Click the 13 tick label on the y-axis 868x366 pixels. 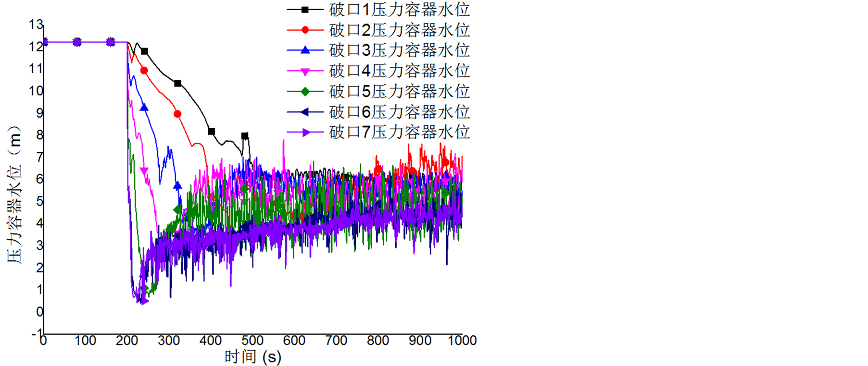tap(36, 24)
